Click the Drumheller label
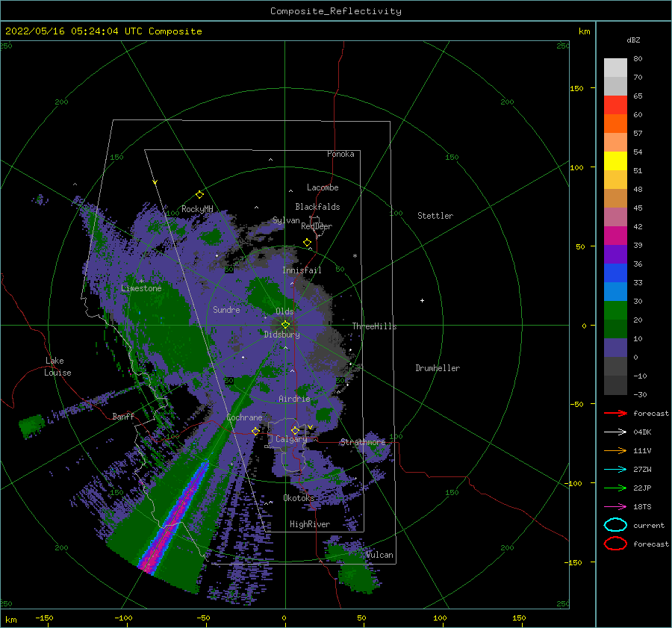This screenshot has width=672, height=628. (x=438, y=368)
